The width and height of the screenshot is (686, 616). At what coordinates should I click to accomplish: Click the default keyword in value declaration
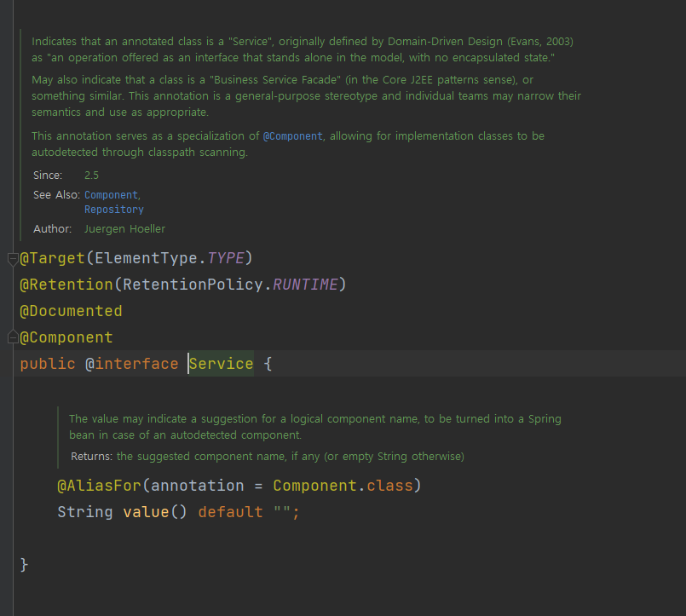[x=230, y=512]
